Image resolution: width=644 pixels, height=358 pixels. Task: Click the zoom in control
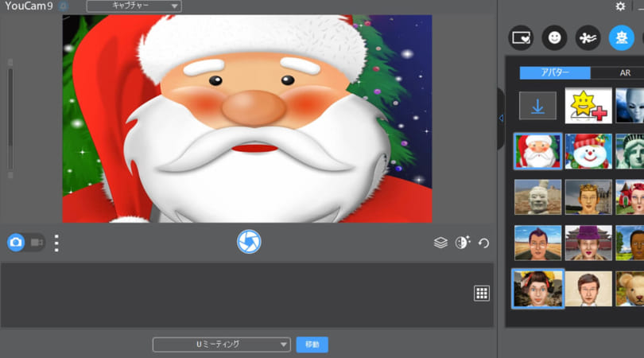(10, 63)
